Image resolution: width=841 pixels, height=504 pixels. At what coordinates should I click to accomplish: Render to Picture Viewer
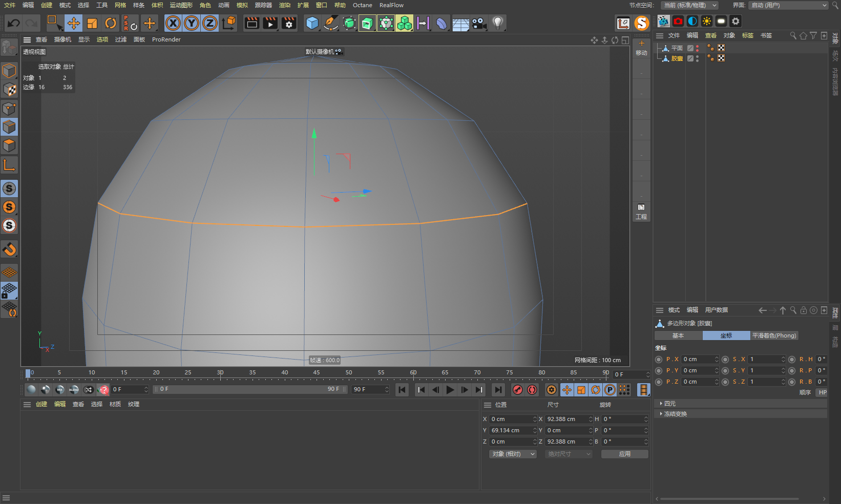point(270,23)
